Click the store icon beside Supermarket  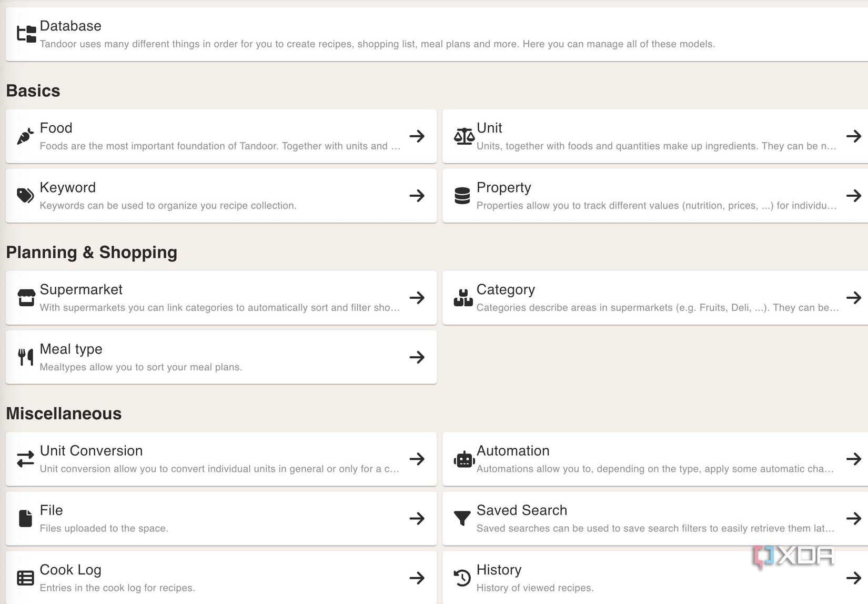tap(26, 298)
